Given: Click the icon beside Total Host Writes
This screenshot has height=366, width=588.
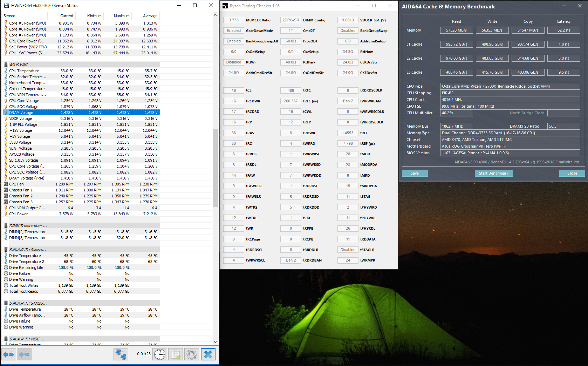Looking at the screenshot, I should pos(6,285).
